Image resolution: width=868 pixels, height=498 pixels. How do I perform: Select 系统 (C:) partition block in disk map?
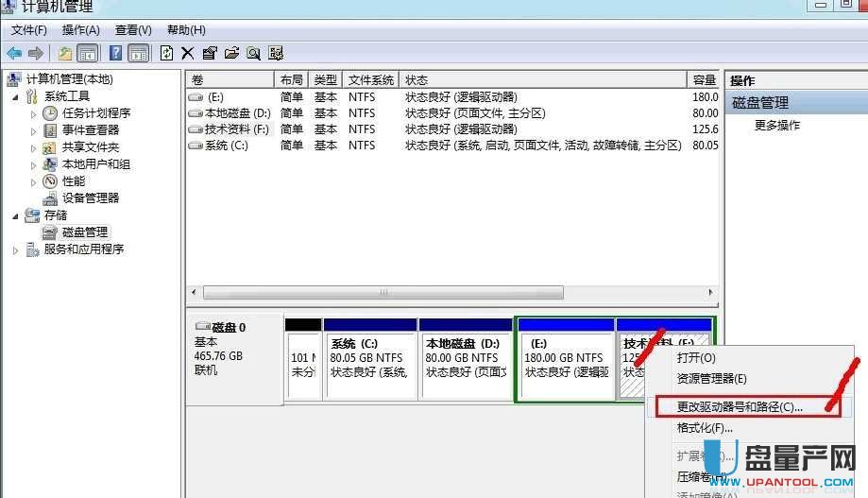point(369,359)
